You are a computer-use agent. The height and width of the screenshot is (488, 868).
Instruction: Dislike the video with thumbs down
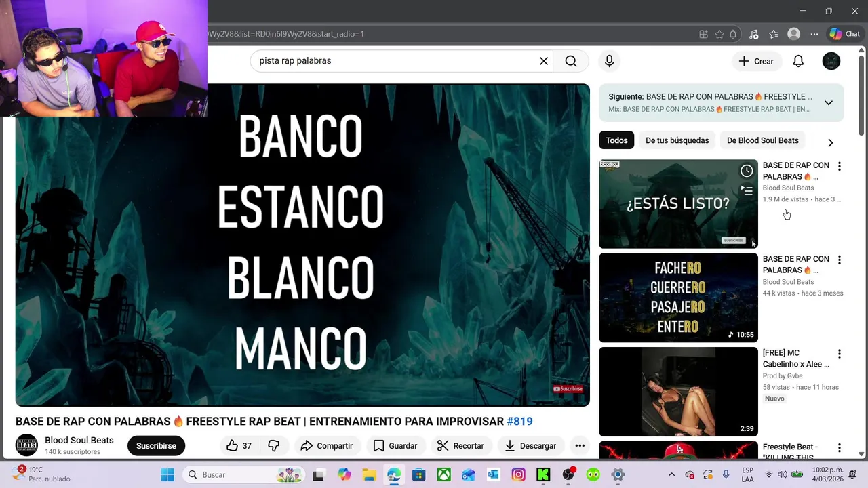pos(274,446)
